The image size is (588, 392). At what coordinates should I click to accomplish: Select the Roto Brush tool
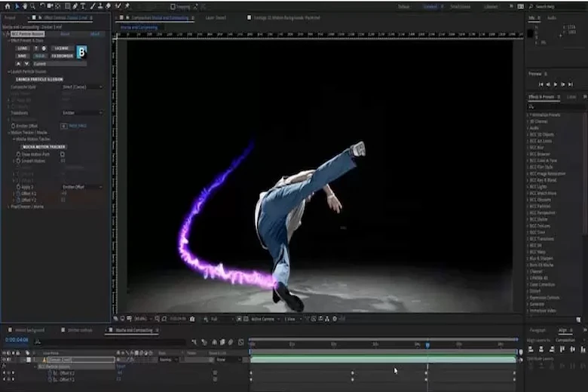tap(118, 6)
